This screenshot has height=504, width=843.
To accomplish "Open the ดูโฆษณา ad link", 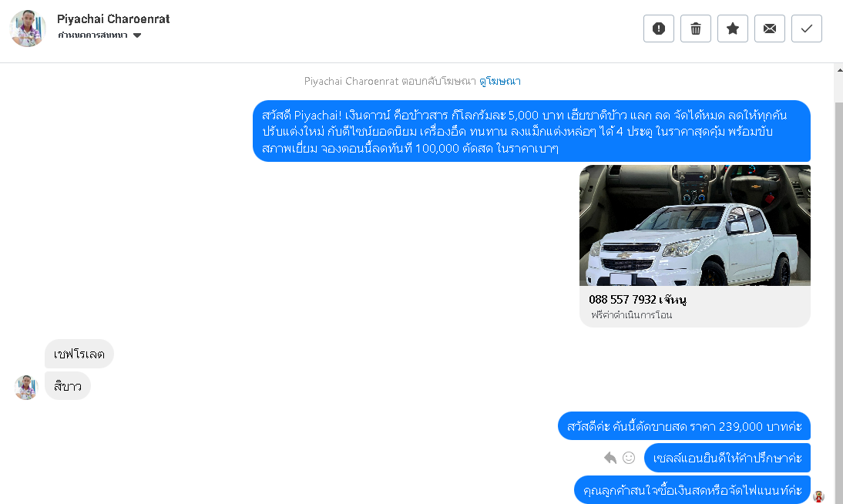I will 500,81.
